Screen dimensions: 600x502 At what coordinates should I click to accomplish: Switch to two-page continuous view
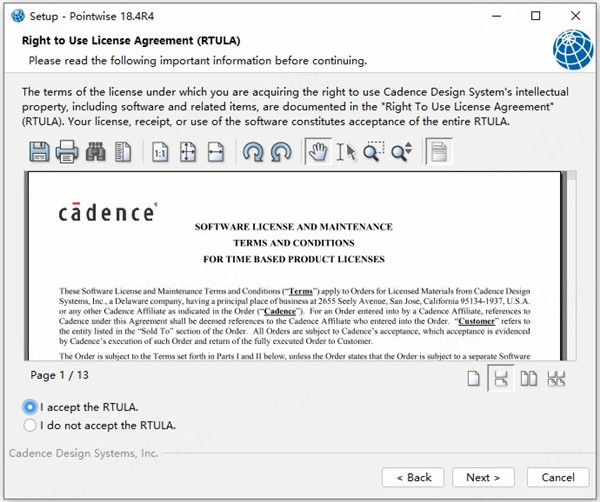pyautogui.click(x=556, y=379)
